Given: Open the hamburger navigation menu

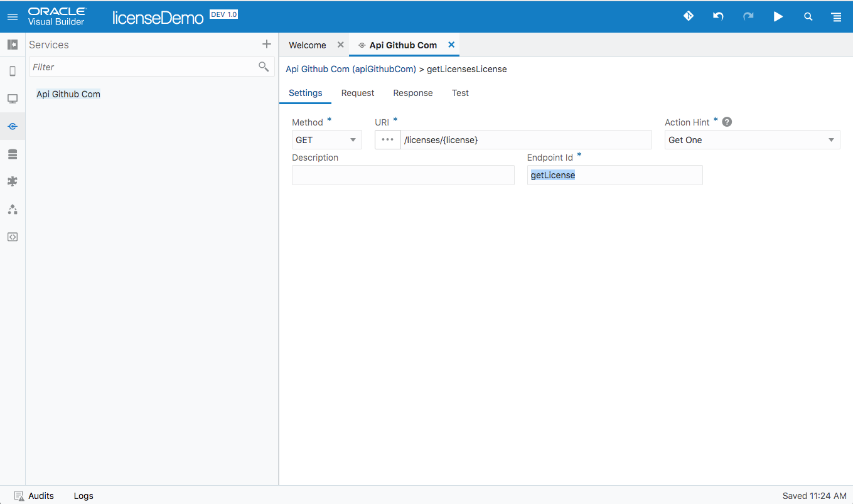Looking at the screenshot, I should click(x=13, y=17).
